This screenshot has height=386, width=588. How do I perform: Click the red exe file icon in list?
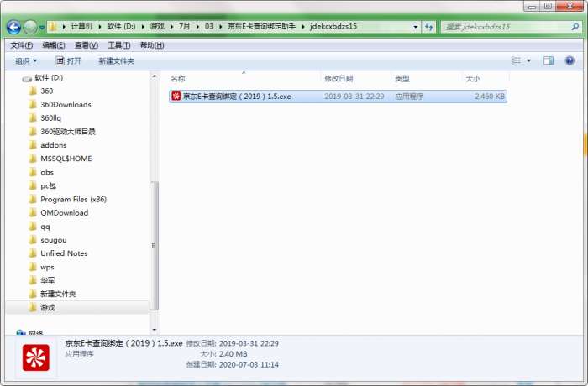coord(176,96)
